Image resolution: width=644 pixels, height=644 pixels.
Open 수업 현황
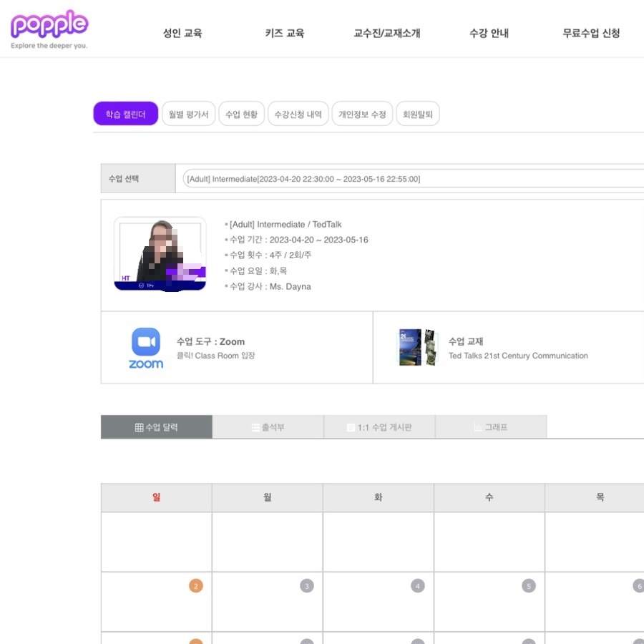coord(242,114)
